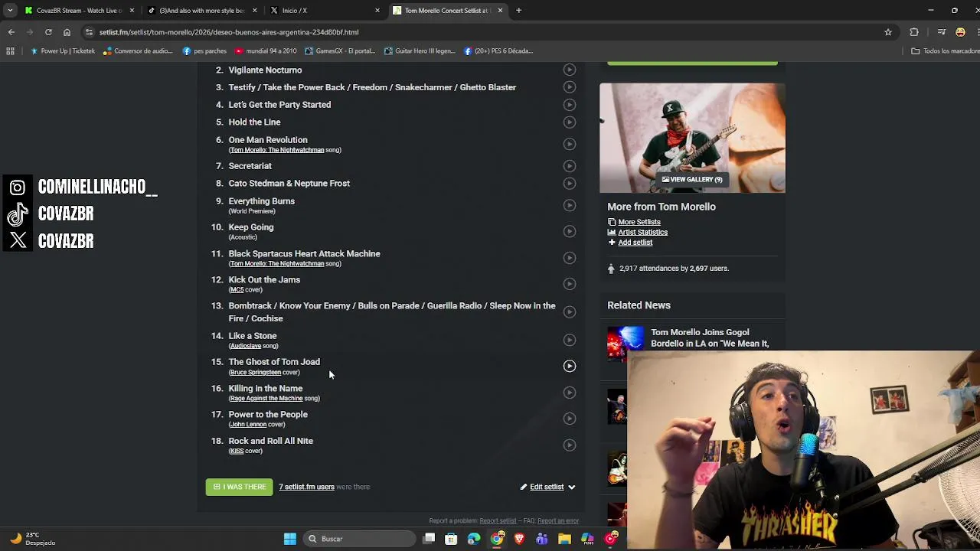Play video for The Ghost of Tom Joad
Image resolution: width=980 pixels, height=551 pixels.
click(x=570, y=366)
